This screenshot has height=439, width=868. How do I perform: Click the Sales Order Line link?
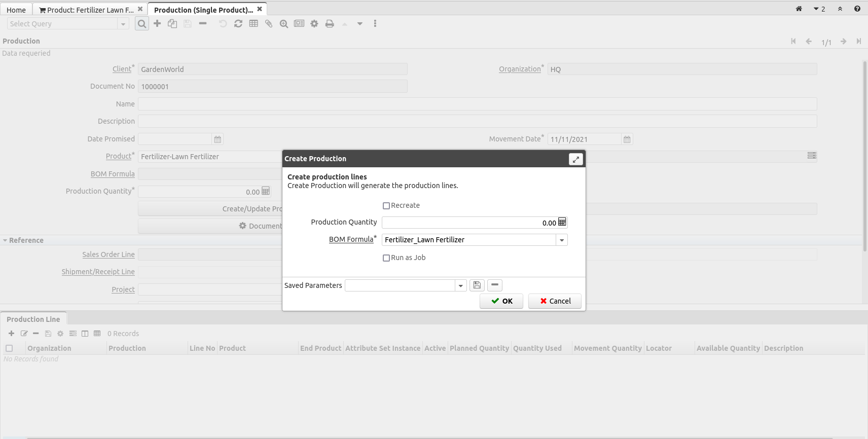click(108, 254)
